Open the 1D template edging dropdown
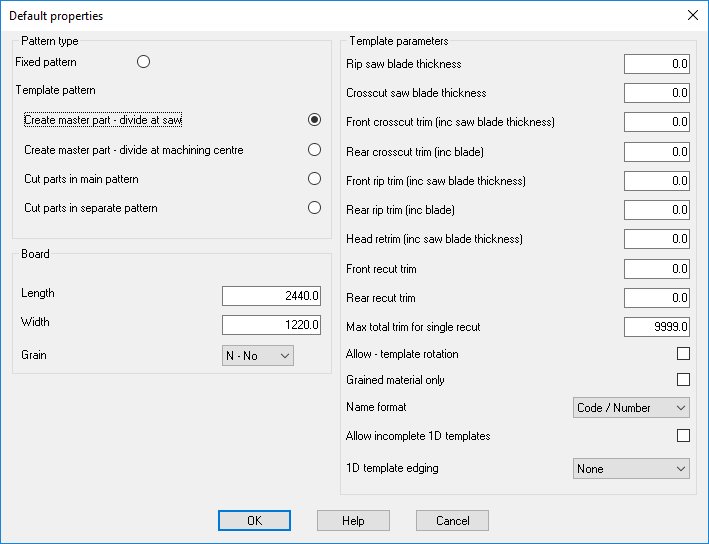 point(631,468)
